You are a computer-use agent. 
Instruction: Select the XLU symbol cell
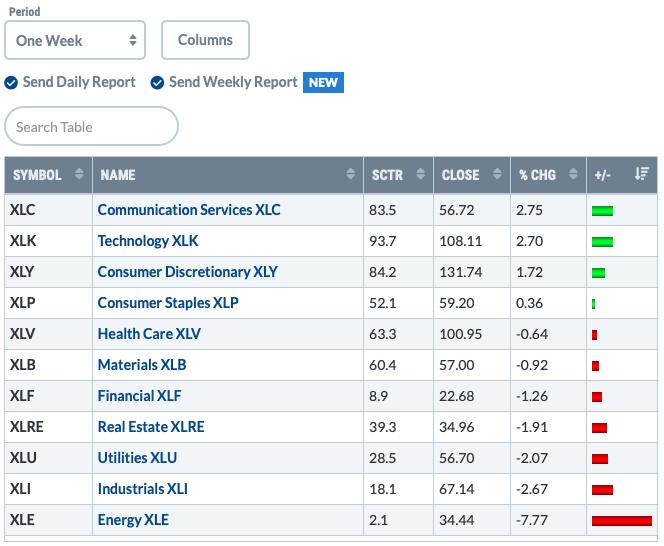(48, 457)
